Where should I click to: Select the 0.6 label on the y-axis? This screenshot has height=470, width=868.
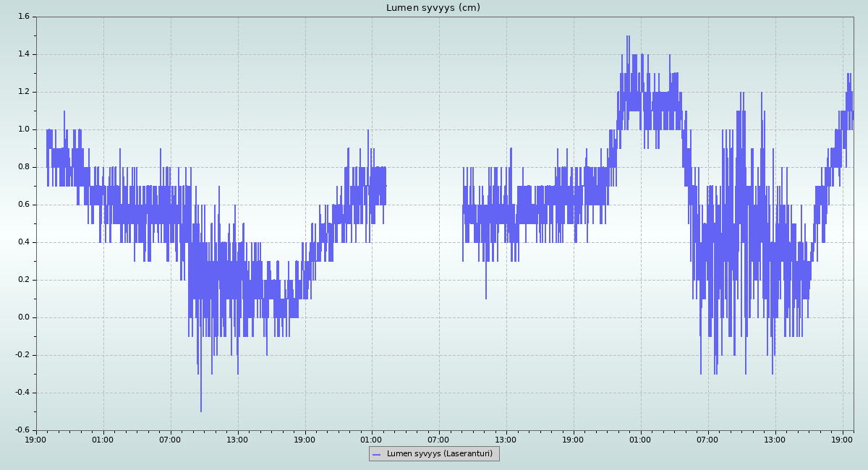pos(23,205)
